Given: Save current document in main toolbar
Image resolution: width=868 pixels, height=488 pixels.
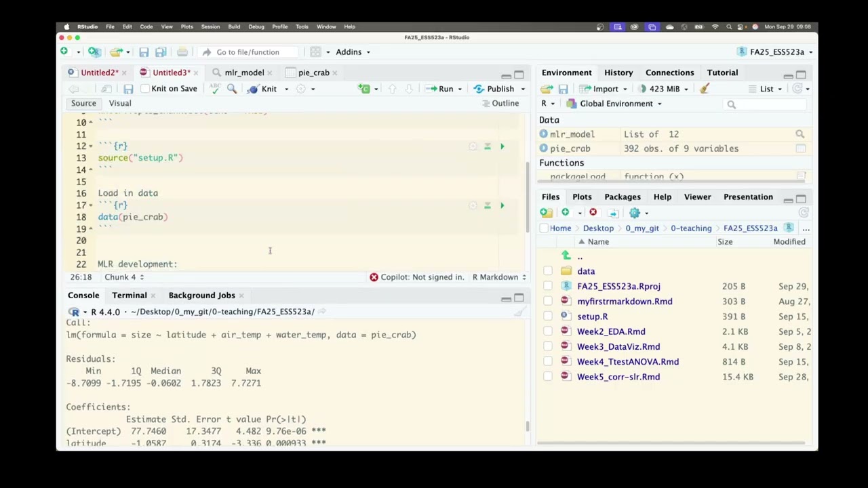Looking at the screenshot, I should (144, 52).
